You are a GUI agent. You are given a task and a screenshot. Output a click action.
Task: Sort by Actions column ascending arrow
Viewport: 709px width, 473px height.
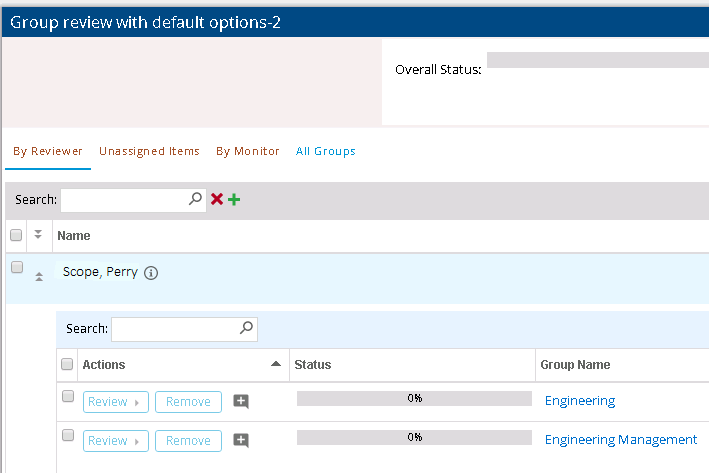(276, 365)
